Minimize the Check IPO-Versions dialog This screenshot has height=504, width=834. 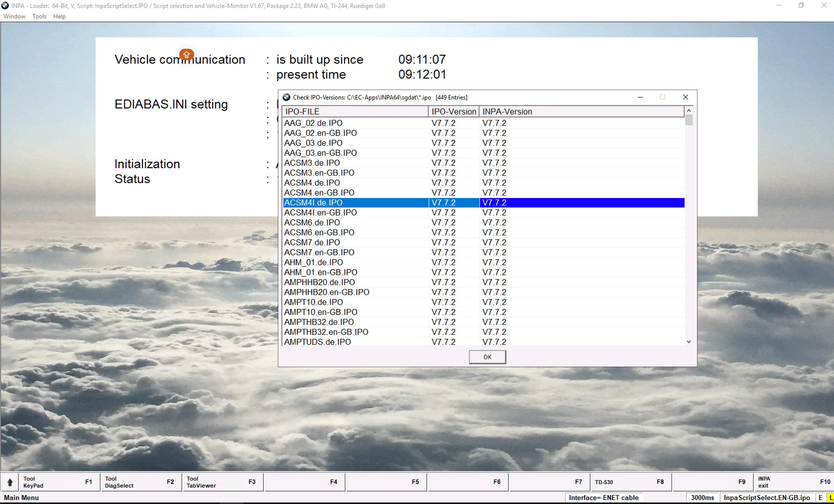coord(640,97)
